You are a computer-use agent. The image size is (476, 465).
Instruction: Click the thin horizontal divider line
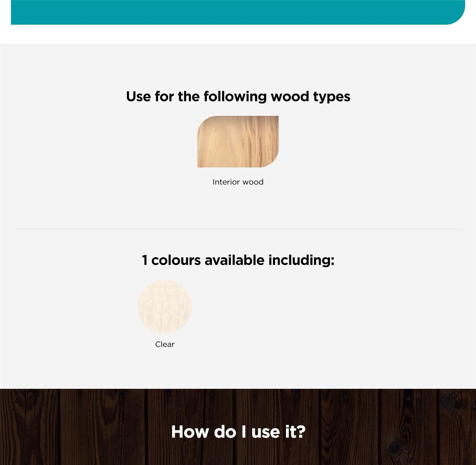point(238,229)
